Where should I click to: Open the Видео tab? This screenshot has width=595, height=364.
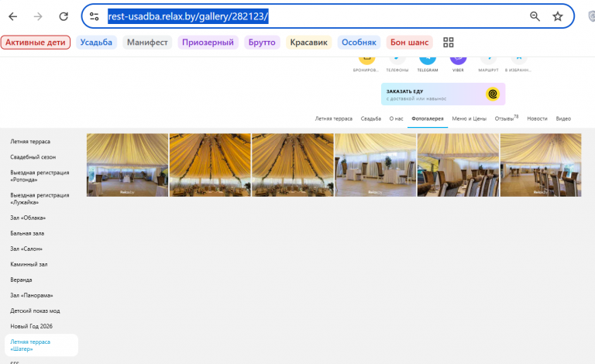pos(563,118)
